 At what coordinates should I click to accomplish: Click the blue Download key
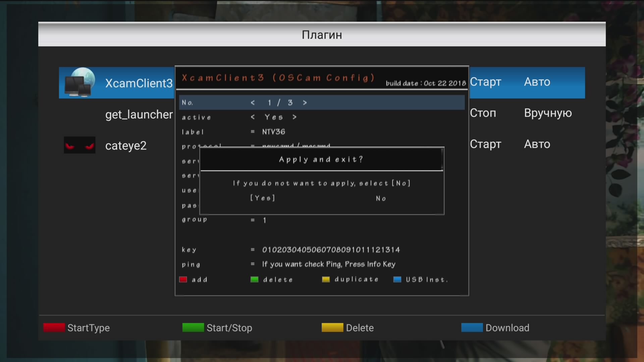pos(472,327)
